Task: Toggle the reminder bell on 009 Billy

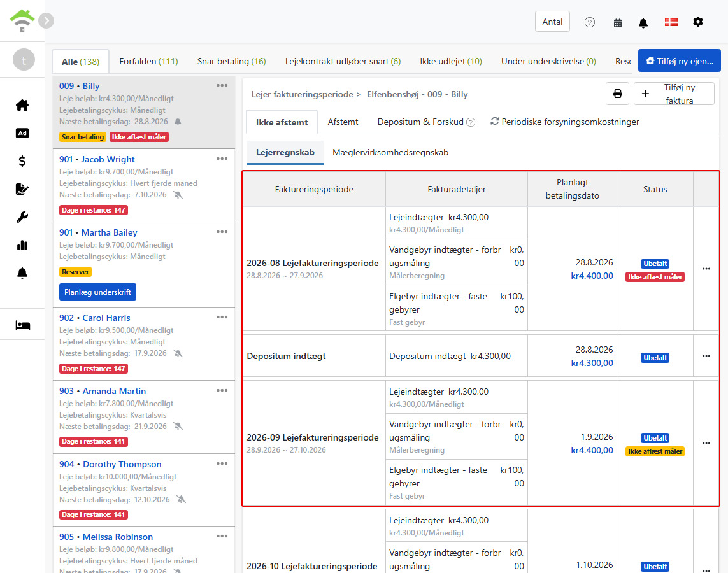Action: (x=178, y=122)
